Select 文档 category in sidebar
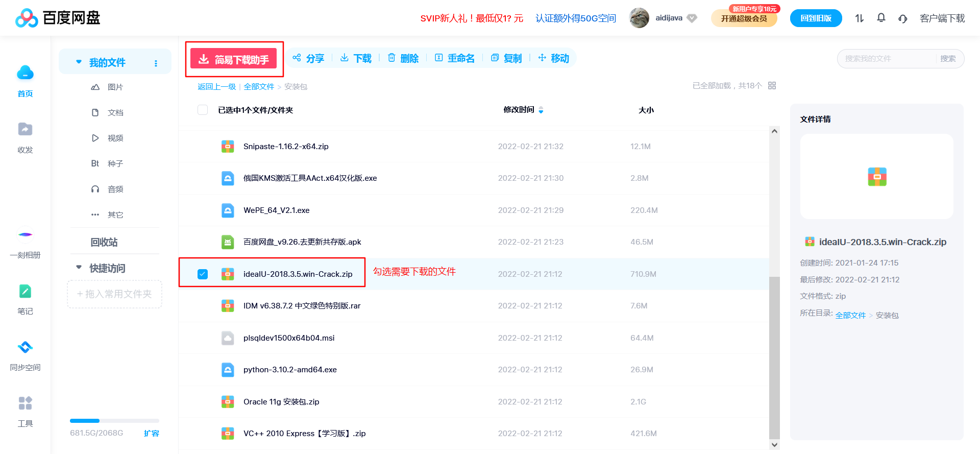This screenshot has height=454, width=980. click(107, 113)
